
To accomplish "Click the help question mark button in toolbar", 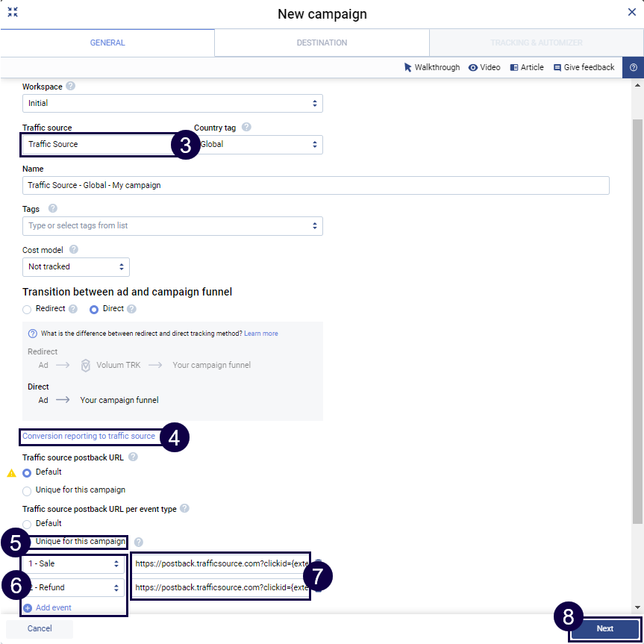I will click(633, 67).
